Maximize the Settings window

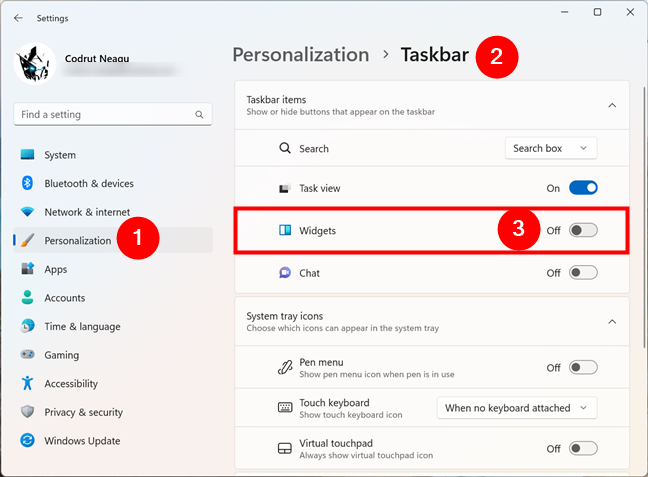click(597, 12)
